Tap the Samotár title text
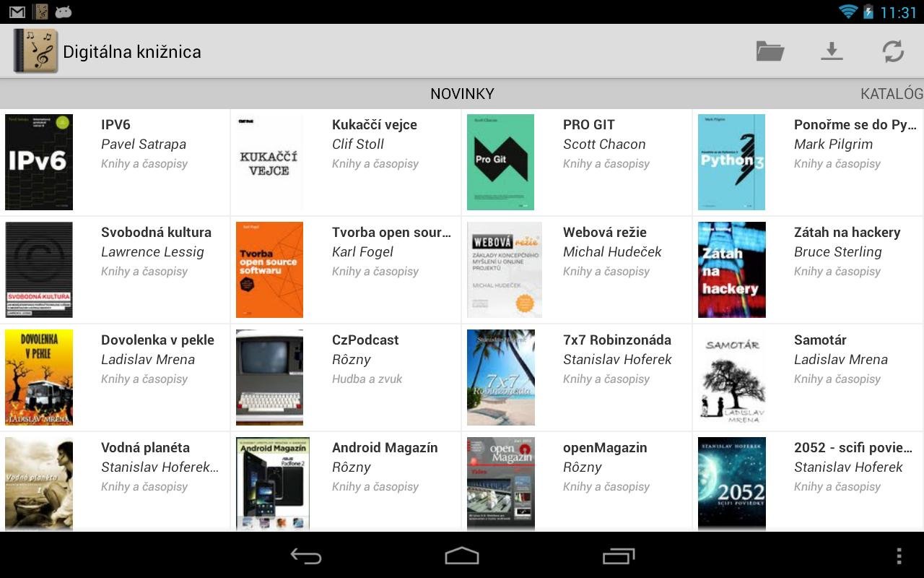Viewport: 924px width, 578px height. [820, 340]
